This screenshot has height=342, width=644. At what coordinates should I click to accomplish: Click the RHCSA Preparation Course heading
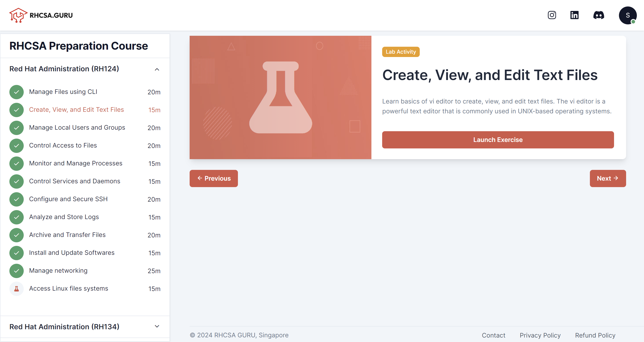(x=78, y=46)
